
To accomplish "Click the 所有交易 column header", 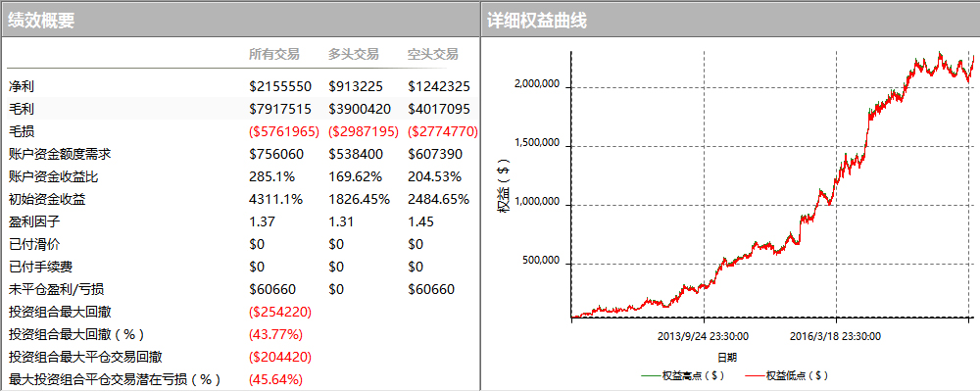I will 274,54.
